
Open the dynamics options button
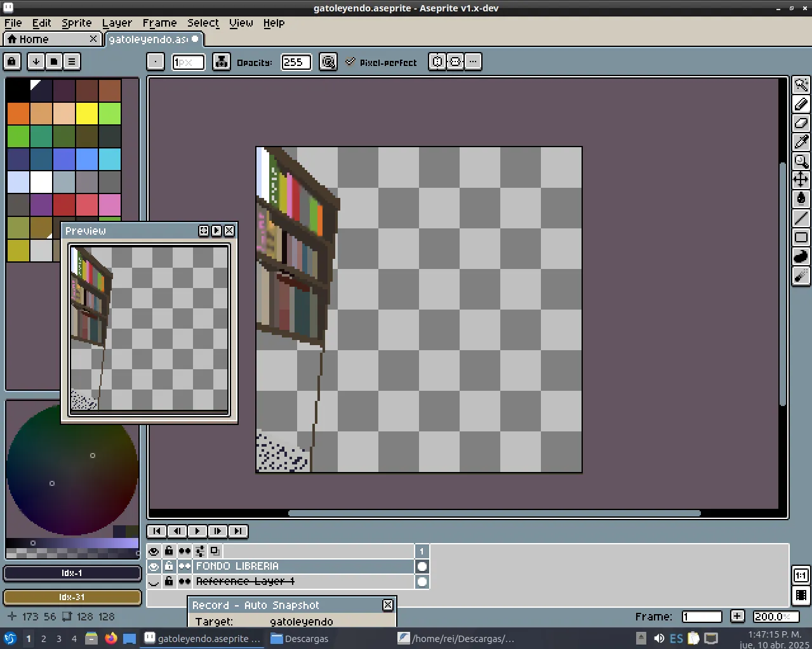[x=328, y=62]
